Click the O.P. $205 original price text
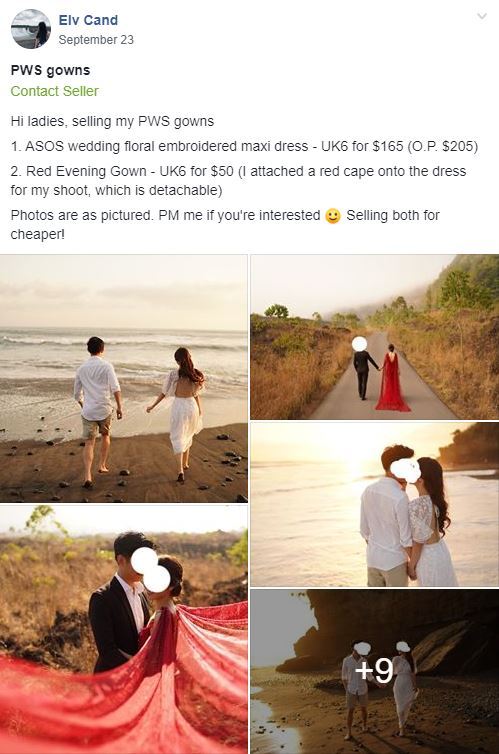499x754 pixels. click(x=442, y=146)
